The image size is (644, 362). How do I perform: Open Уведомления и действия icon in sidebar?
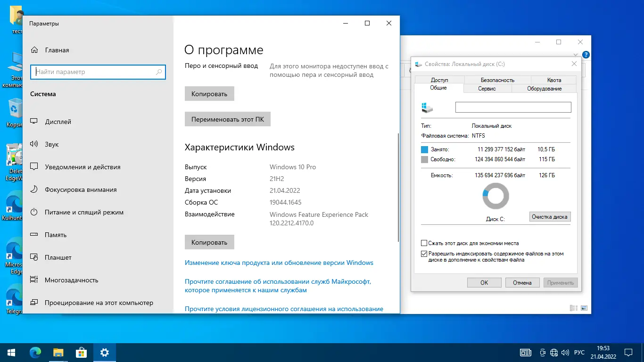[x=34, y=167]
